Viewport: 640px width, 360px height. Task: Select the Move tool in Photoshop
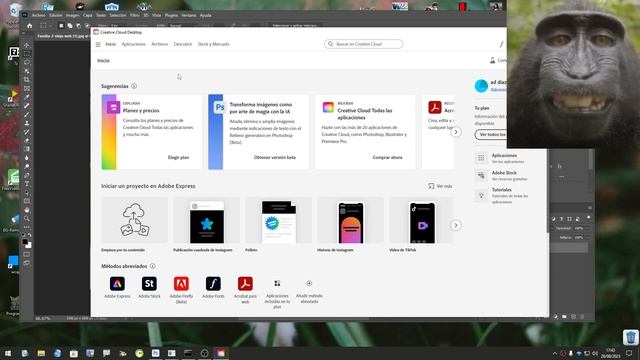point(27,45)
